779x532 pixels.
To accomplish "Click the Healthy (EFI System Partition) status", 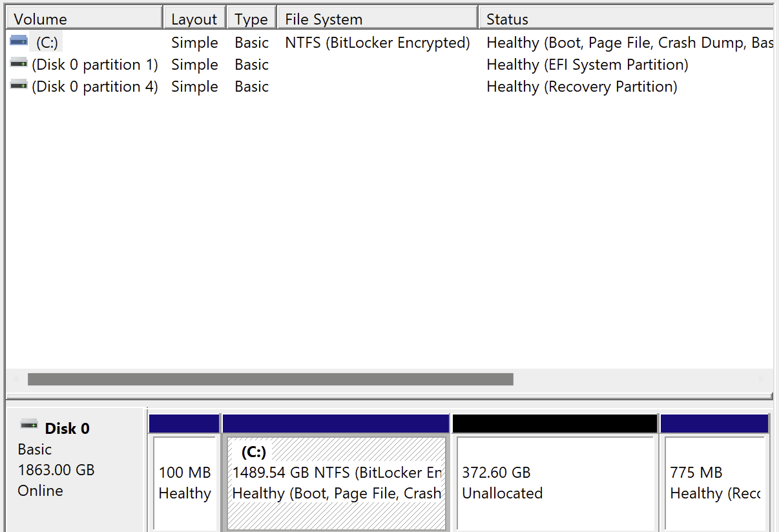I will point(587,65).
